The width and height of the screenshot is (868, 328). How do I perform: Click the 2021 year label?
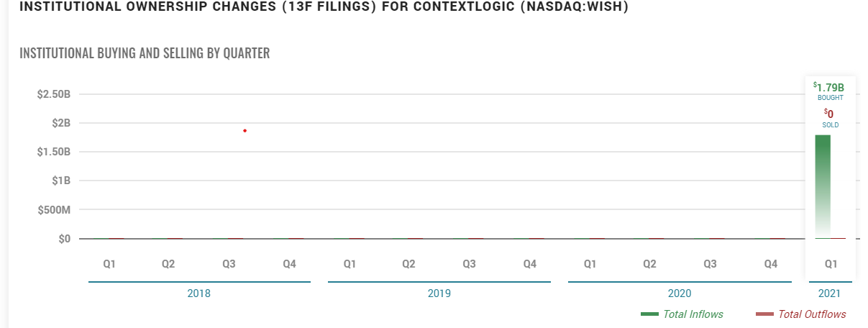click(829, 293)
